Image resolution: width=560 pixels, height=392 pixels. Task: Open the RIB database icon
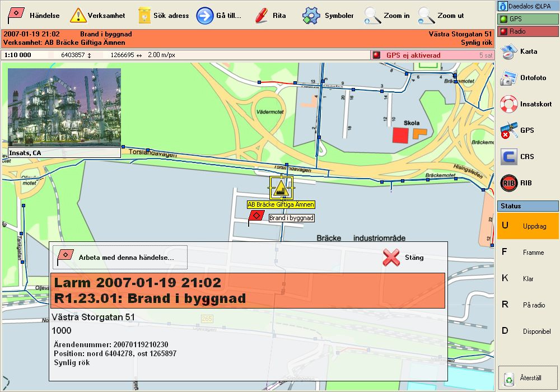coord(508,183)
